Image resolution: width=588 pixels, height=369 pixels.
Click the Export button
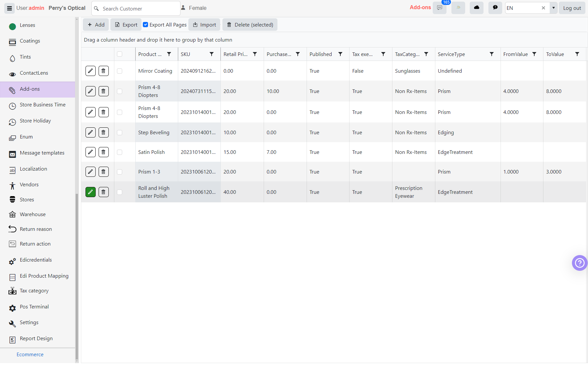coord(126,25)
